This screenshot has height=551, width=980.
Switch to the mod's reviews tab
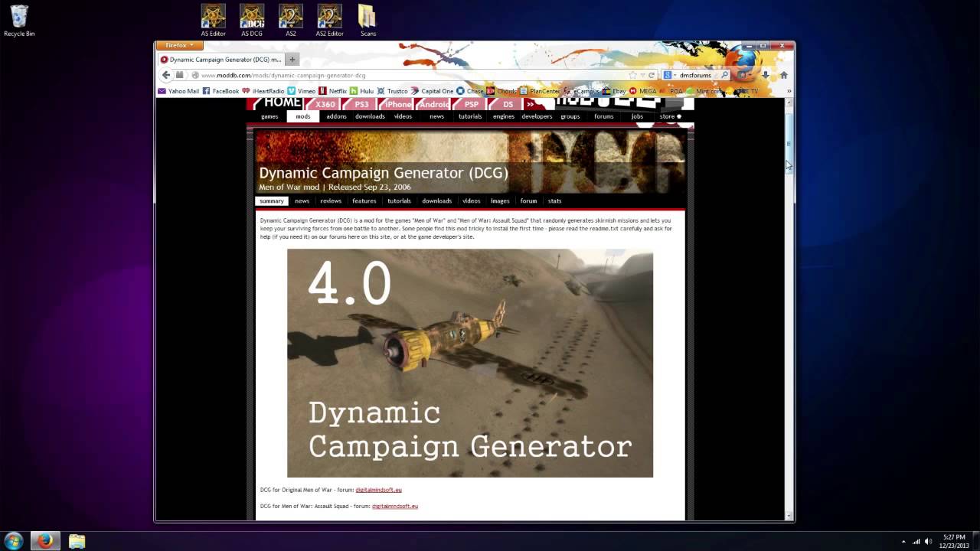click(x=331, y=201)
